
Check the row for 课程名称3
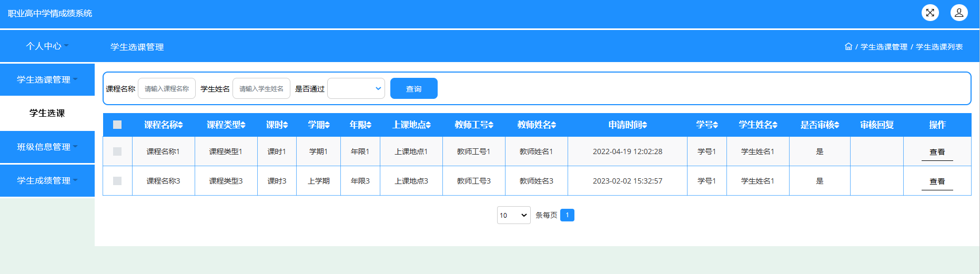(117, 181)
